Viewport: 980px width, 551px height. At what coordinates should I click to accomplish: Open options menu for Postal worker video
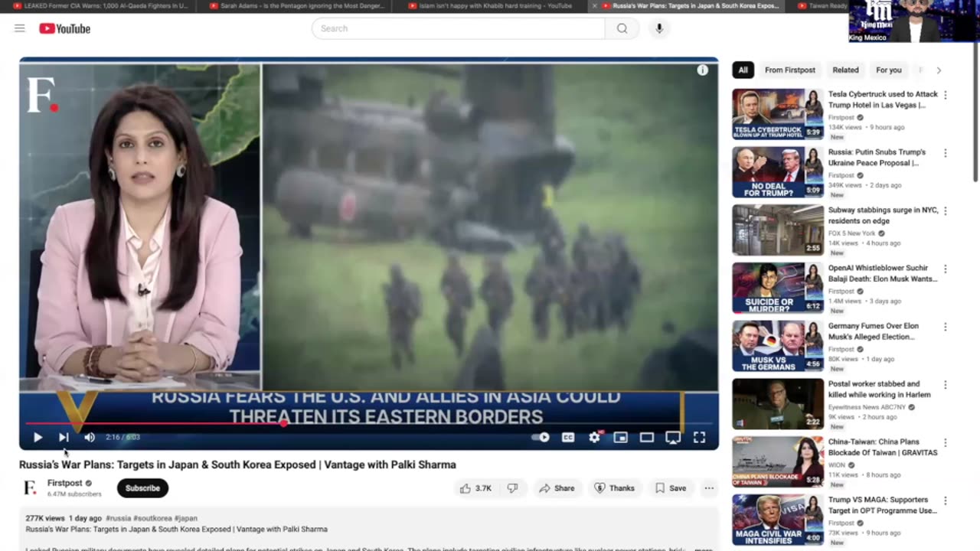point(945,385)
